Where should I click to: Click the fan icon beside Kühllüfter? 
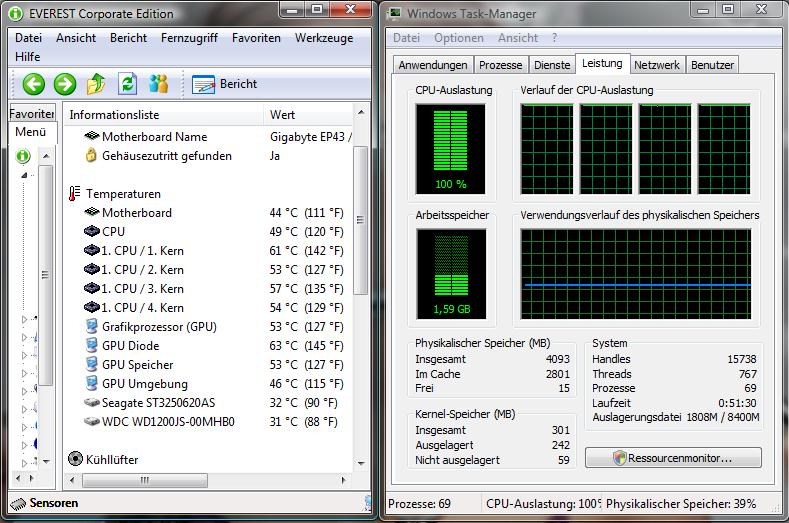(x=75, y=459)
